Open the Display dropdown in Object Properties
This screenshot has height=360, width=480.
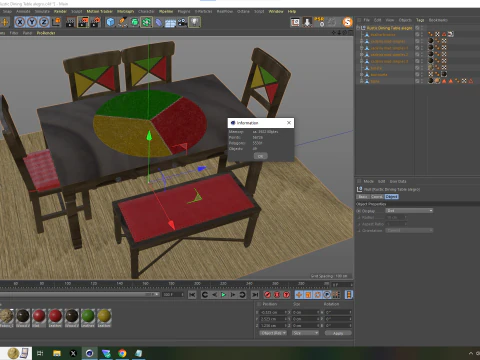pyautogui.click(x=409, y=211)
